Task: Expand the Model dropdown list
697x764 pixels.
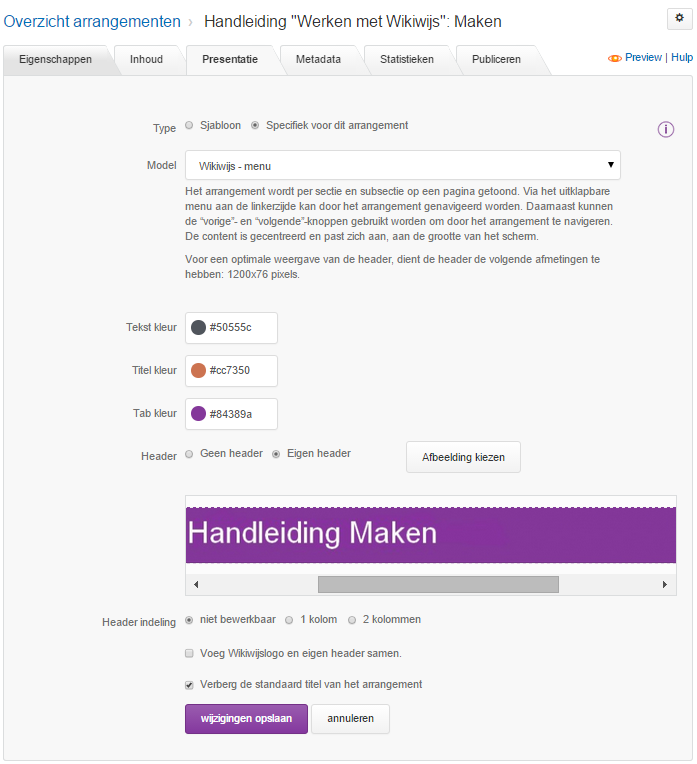Action: pyautogui.click(x=402, y=165)
